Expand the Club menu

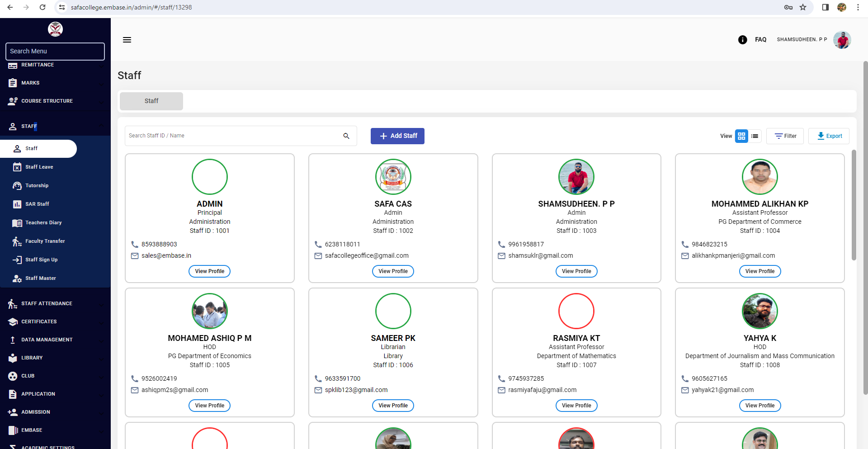click(x=55, y=376)
